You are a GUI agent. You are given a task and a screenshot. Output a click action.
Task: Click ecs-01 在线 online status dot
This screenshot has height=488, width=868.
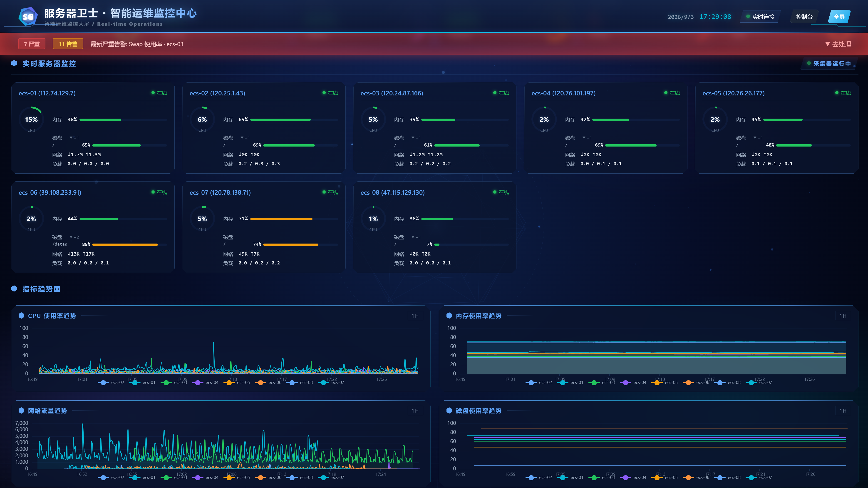click(x=153, y=93)
